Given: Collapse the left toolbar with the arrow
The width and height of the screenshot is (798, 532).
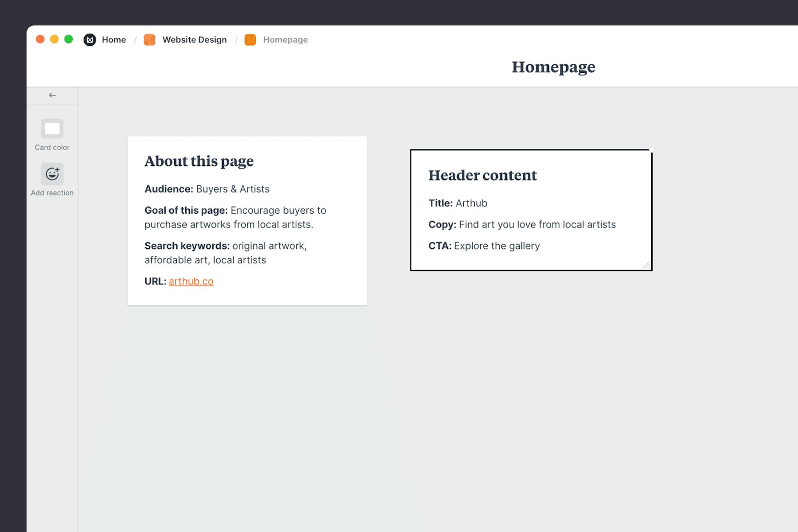Looking at the screenshot, I should coord(52,95).
